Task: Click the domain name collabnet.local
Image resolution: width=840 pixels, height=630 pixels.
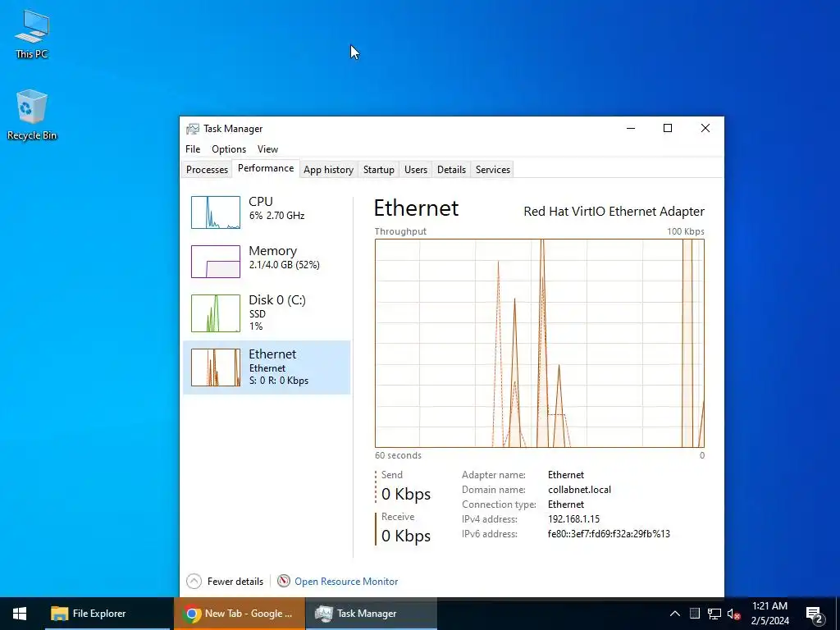Action: [x=579, y=490]
